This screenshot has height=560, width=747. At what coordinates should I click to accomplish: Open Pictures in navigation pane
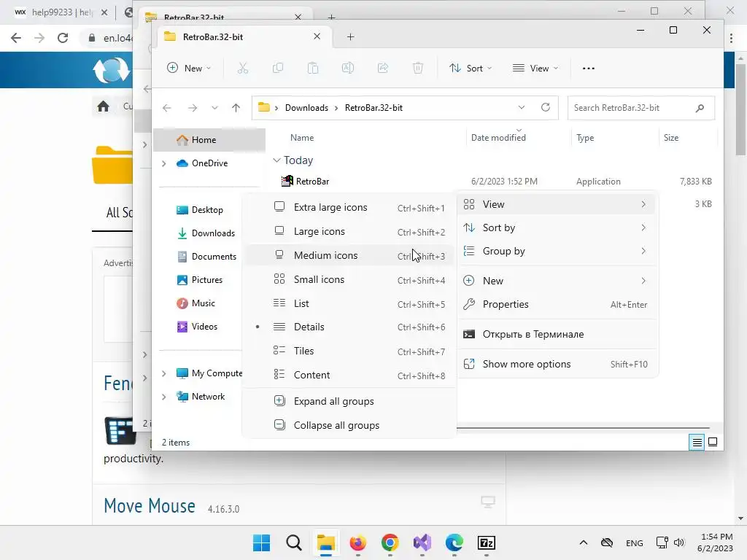206,280
